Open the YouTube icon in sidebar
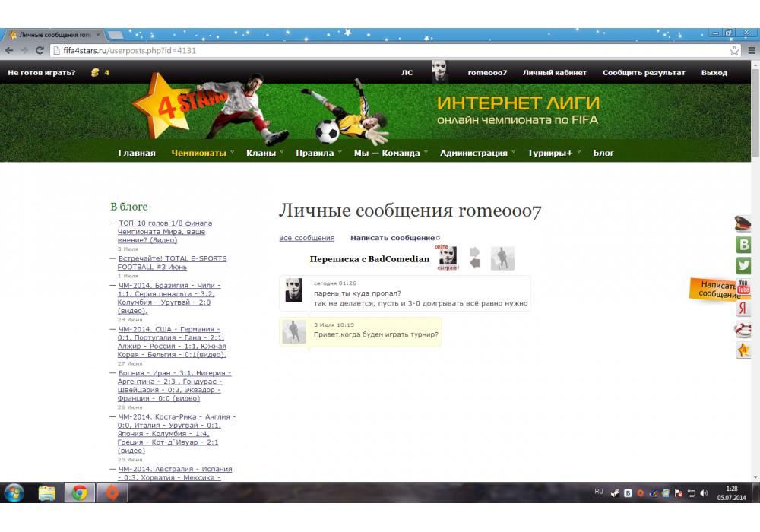The image size is (760, 532). 743,287
